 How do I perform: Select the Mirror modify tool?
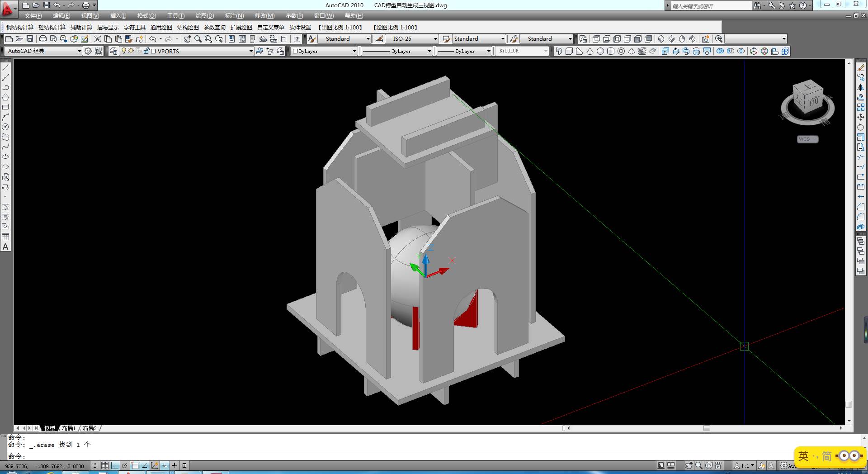861,87
